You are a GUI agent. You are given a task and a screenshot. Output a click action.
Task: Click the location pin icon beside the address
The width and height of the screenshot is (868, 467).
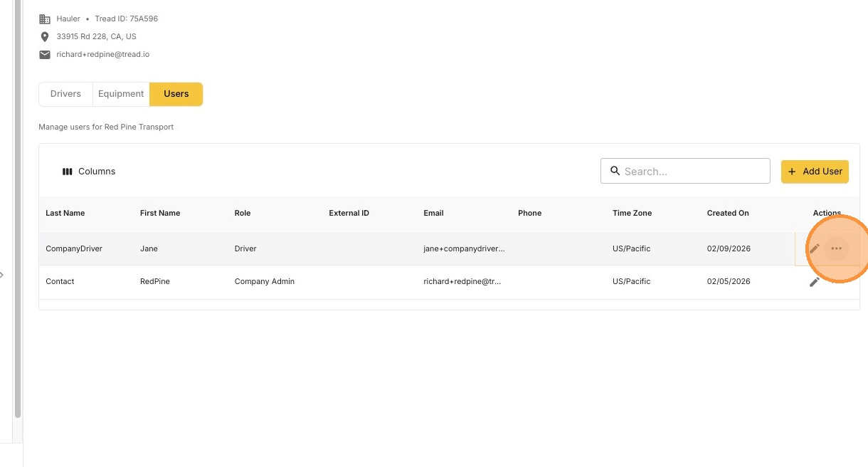click(x=45, y=36)
